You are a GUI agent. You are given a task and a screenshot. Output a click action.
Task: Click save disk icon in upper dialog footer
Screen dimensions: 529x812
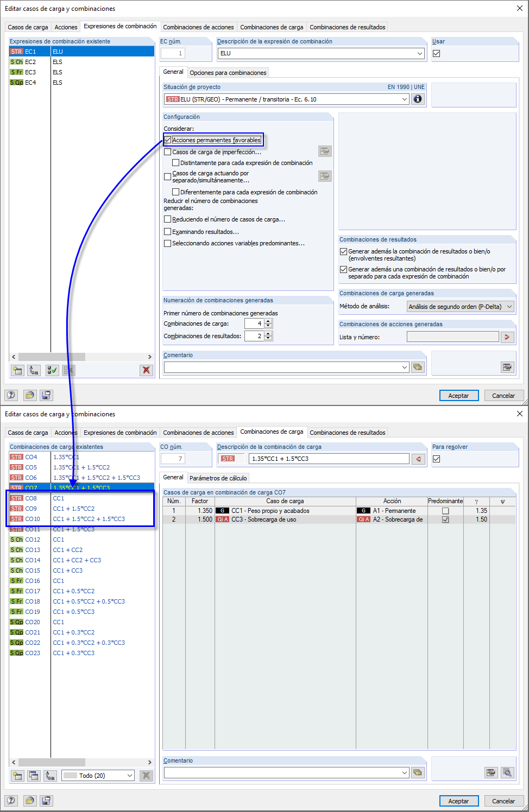pos(46,395)
